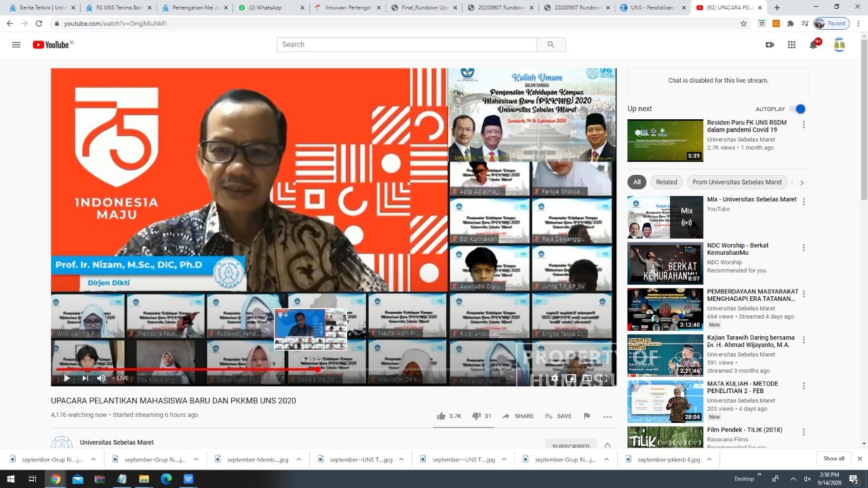Click the address bar URL
This screenshot has width=868, height=488.
(x=115, y=23)
